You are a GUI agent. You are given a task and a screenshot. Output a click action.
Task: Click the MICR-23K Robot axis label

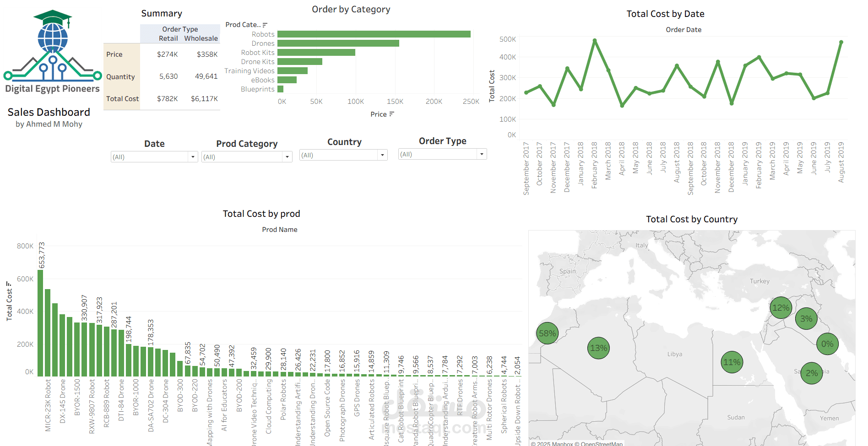(48, 405)
